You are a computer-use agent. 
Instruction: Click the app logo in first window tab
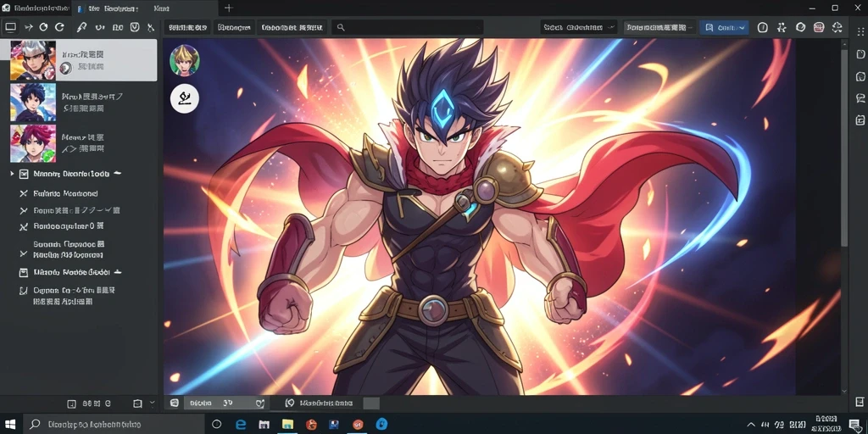tap(6, 8)
